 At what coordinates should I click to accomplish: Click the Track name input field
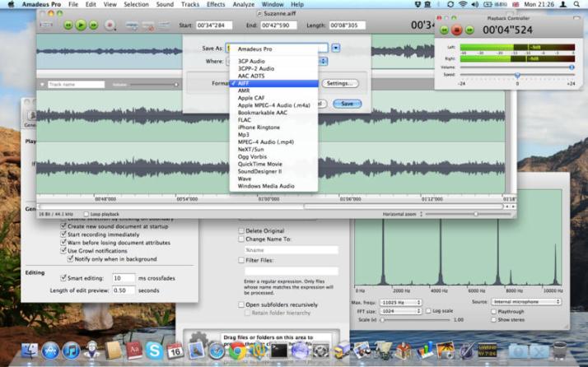(x=76, y=85)
